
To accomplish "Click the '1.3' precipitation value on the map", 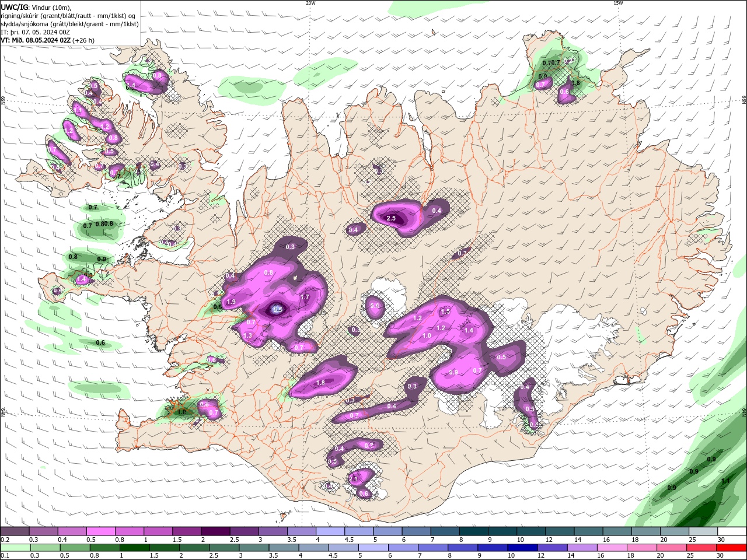I will click(247, 336).
